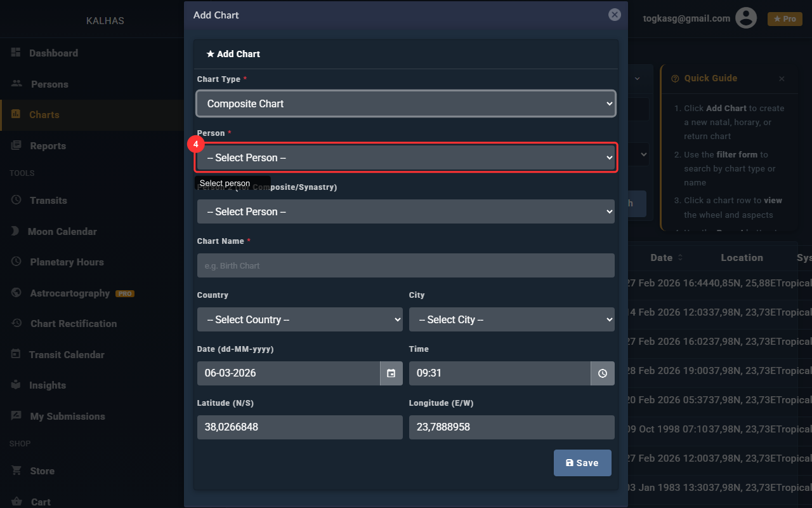The image size is (812, 508).
Task: Click the Store shopping cart icon
Action: click(16, 471)
